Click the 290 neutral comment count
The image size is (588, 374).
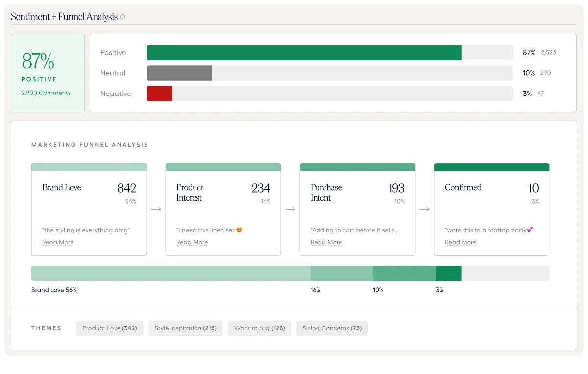[545, 73]
